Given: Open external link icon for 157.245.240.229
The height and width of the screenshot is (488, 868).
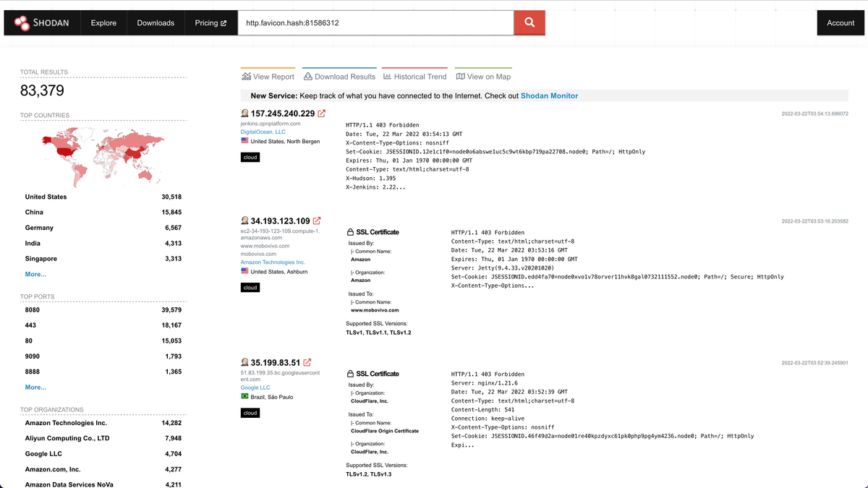Looking at the screenshot, I should (x=322, y=114).
